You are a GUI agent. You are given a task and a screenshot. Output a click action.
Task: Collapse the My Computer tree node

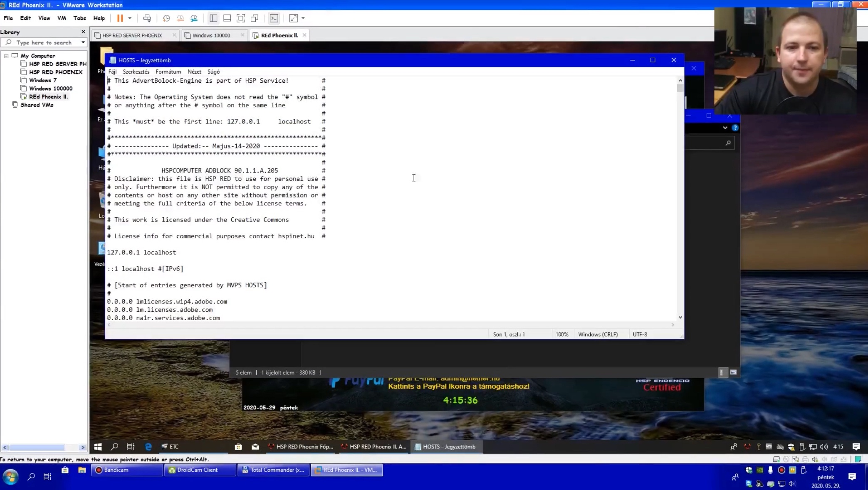6,56
